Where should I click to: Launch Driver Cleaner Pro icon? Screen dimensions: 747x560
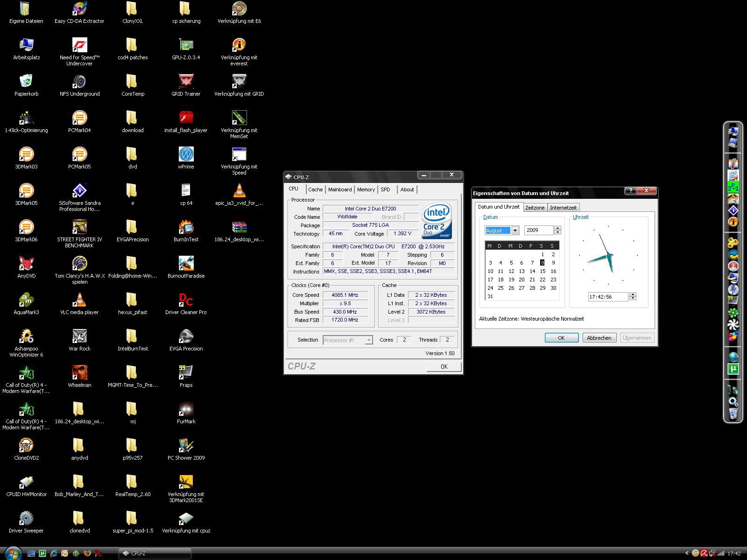186,304
